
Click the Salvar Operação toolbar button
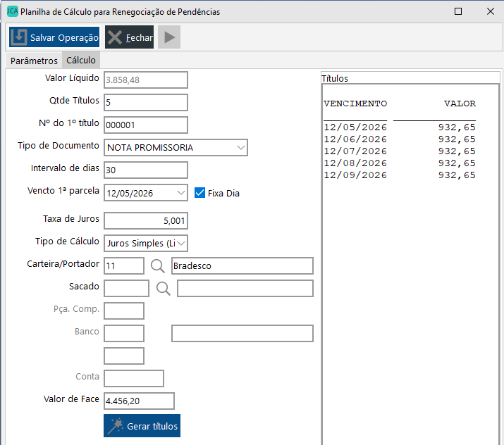54,37
